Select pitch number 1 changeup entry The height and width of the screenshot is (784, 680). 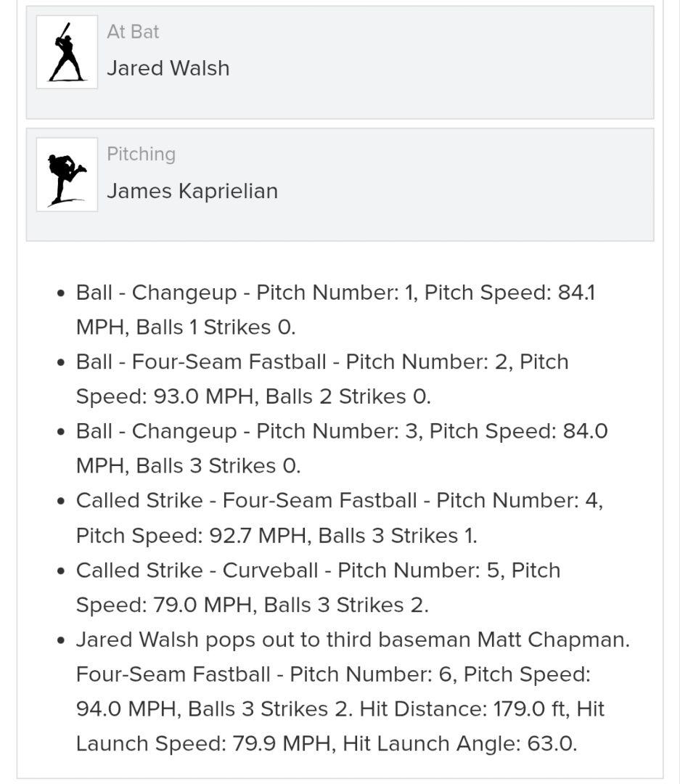pos(334,310)
